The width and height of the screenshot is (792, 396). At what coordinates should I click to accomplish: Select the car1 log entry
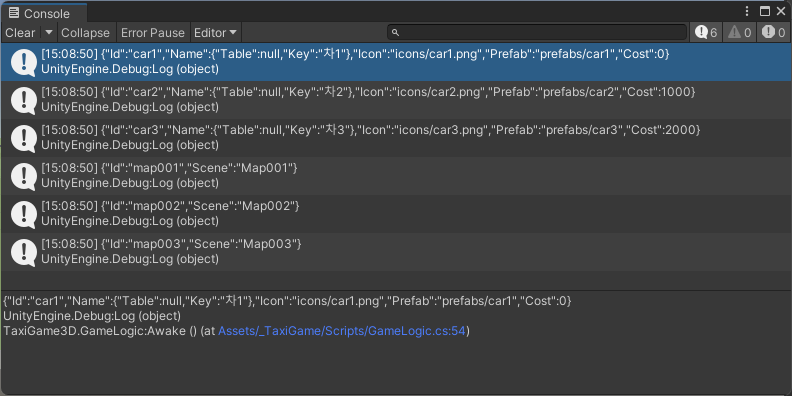[x=396, y=62]
